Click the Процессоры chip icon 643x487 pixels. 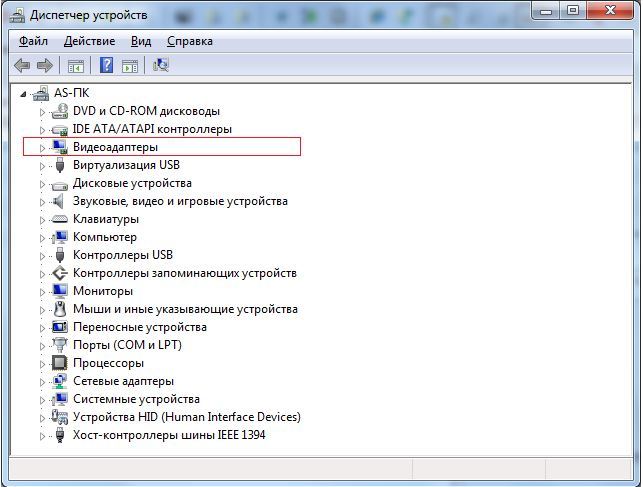(59, 363)
